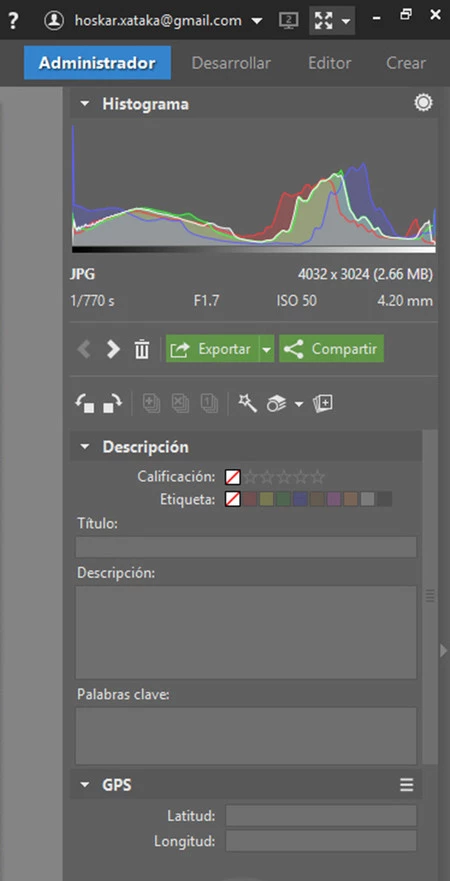Click the add to album cards icon

(322, 403)
